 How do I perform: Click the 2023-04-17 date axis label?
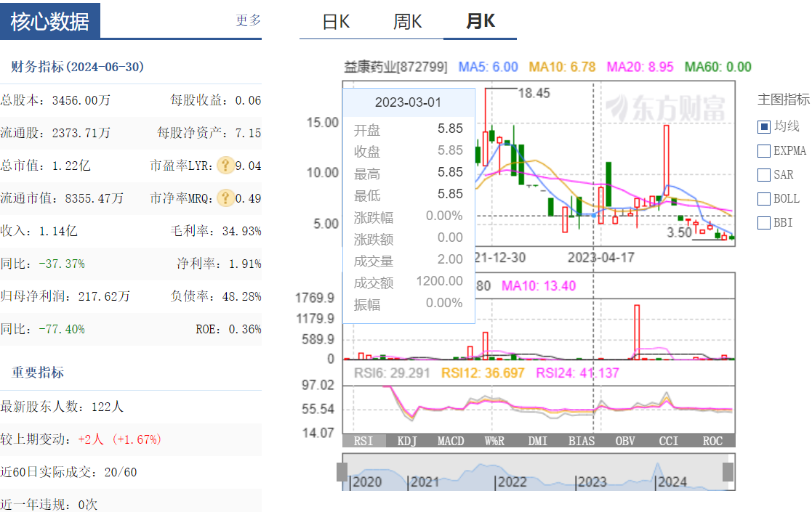[x=600, y=258]
